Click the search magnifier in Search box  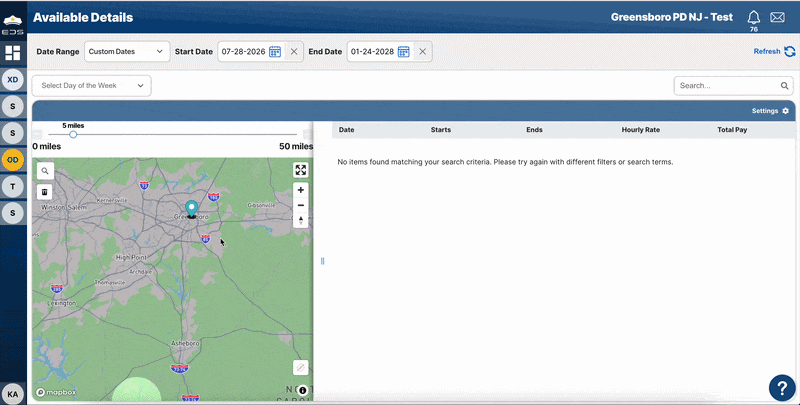[x=785, y=86]
